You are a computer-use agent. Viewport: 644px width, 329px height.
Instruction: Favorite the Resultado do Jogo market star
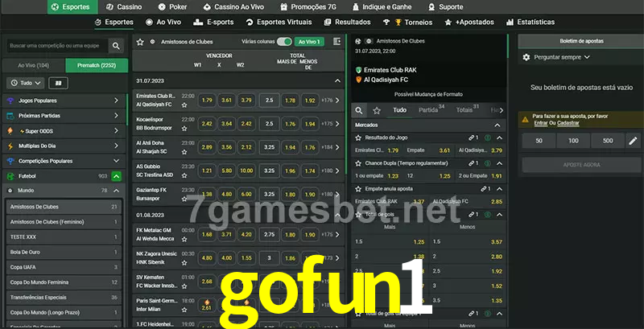pyautogui.click(x=359, y=138)
